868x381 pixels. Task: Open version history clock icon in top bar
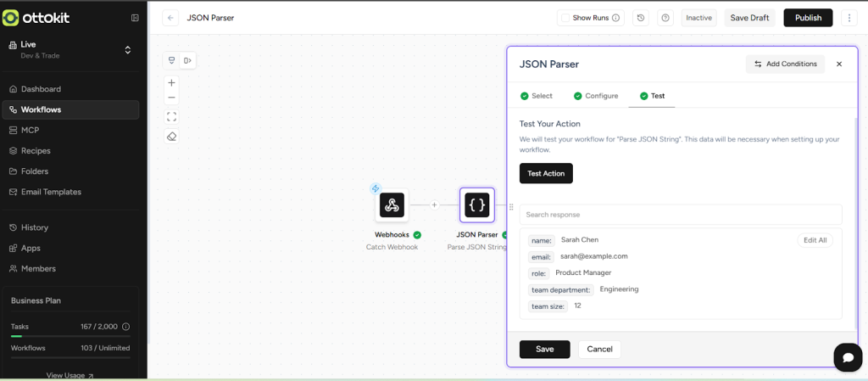tap(641, 18)
